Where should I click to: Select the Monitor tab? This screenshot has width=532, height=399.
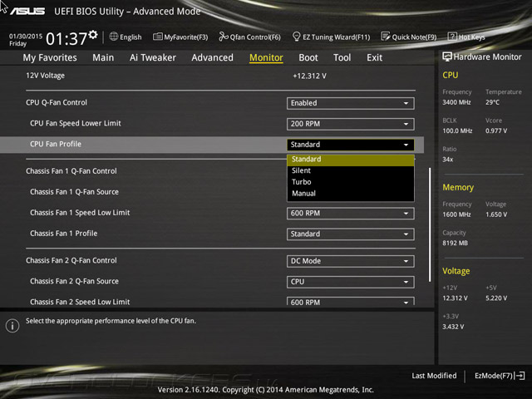tap(266, 57)
